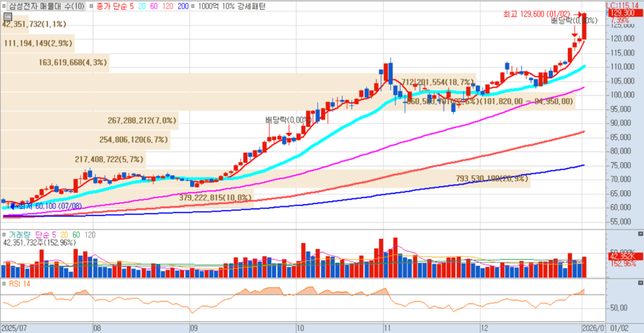644x333 pixels.
Task: Click the green 60 volume average period
Action: 76,235
